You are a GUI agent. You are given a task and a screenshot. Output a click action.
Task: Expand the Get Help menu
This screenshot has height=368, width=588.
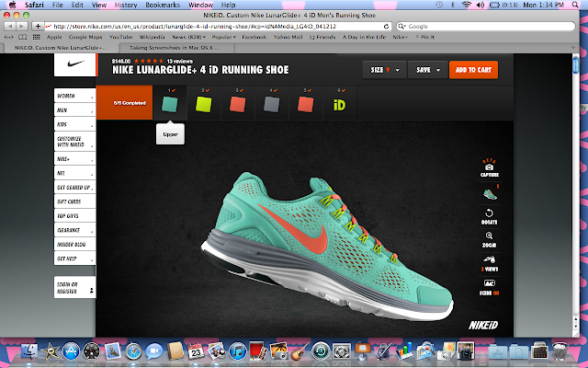[74, 259]
